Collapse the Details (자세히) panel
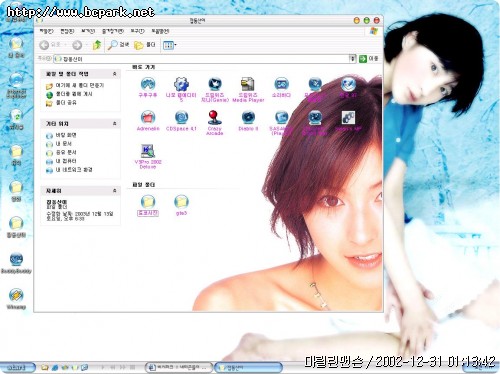 point(114,191)
